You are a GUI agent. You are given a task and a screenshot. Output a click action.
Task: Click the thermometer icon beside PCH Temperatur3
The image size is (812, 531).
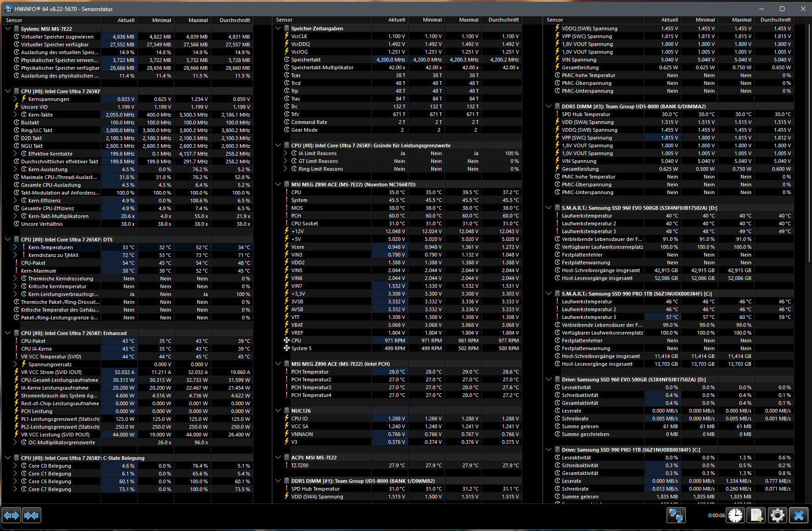(287, 387)
